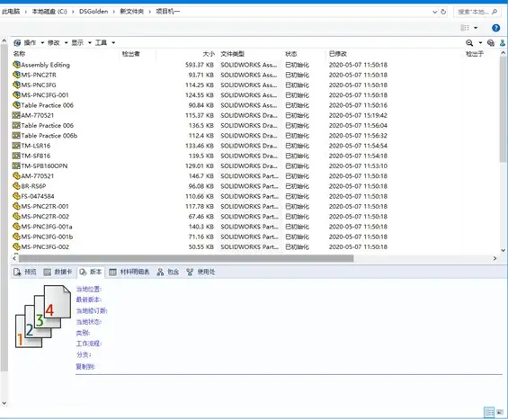This screenshot has width=508, height=420.
Task: Click file list vertical scrollbar down arrow
Action: click(504, 250)
